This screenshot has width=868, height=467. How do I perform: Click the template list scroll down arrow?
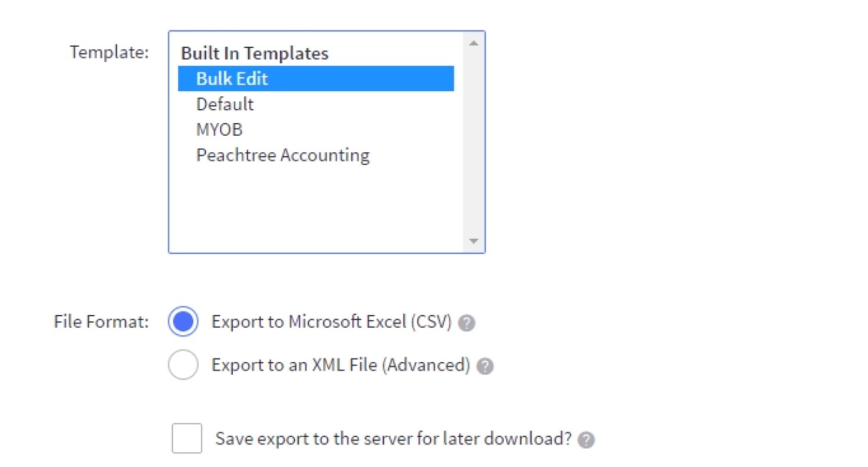pos(473,241)
